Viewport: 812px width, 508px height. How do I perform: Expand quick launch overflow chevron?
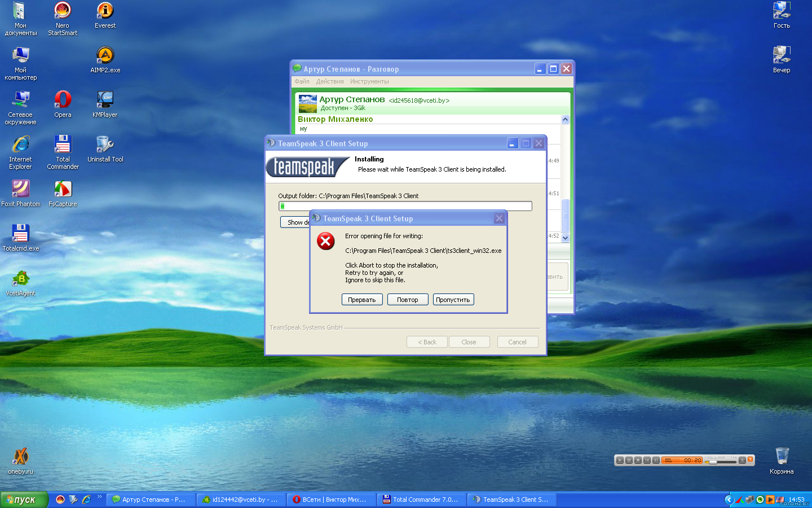pos(100,497)
